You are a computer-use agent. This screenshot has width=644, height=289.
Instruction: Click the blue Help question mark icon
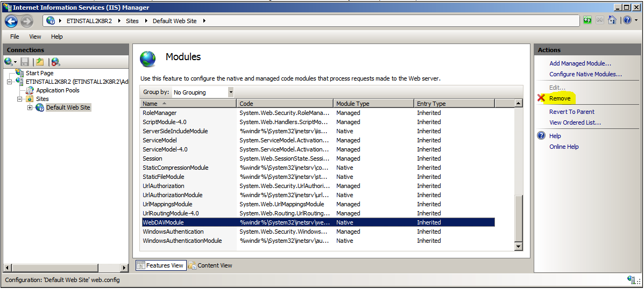[626, 20]
